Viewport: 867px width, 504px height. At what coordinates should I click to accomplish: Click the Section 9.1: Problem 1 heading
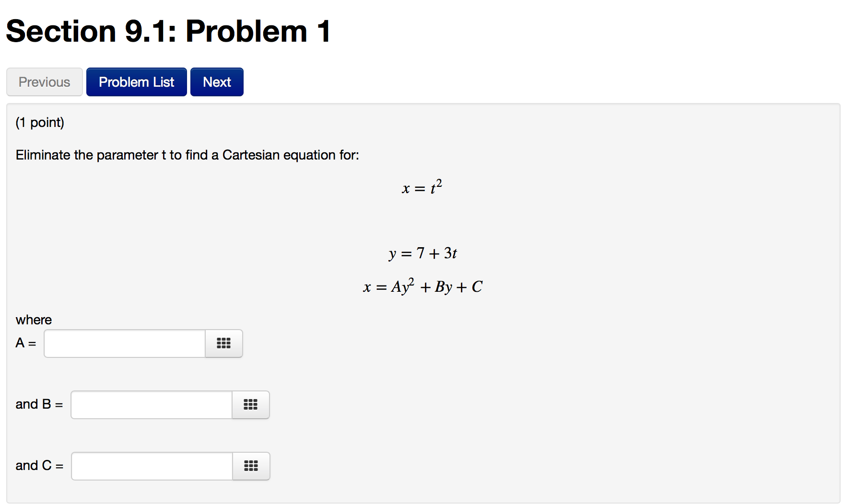click(168, 32)
